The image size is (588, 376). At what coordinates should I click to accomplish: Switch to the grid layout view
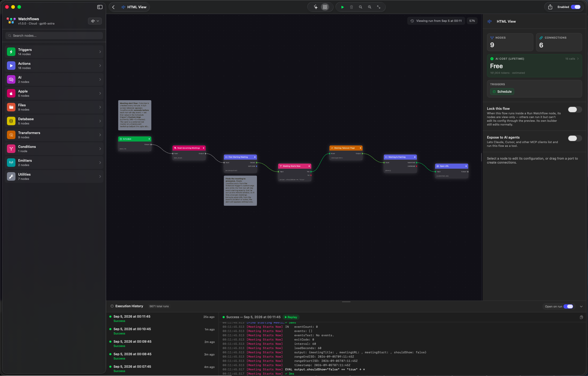325,7
